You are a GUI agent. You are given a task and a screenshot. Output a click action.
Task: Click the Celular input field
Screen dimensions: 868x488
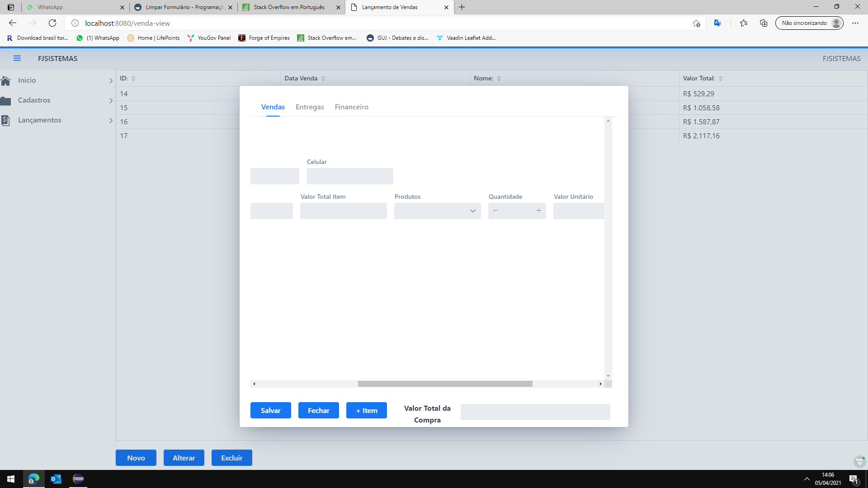(x=349, y=176)
